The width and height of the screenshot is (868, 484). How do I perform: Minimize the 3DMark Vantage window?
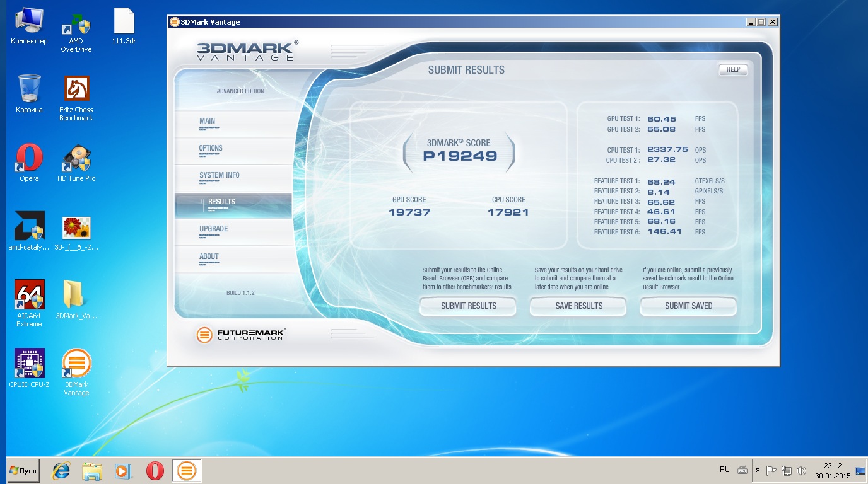(751, 22)
